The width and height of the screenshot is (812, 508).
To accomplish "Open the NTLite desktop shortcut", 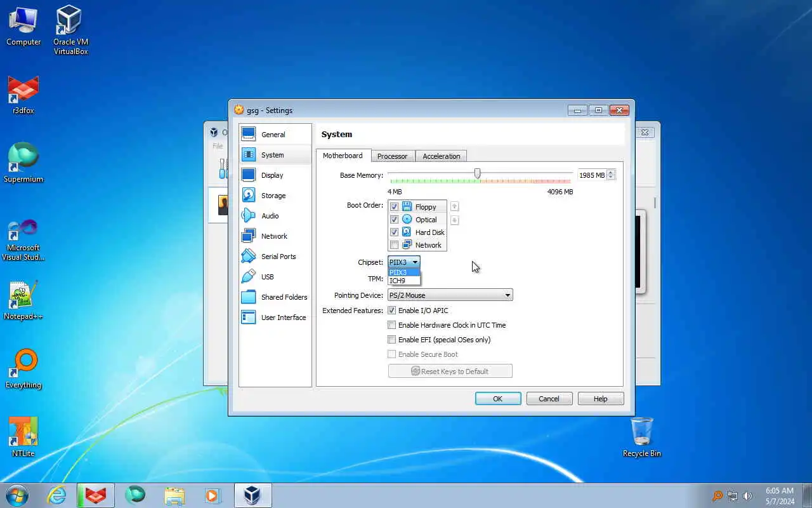I will [x=23, y=437].
